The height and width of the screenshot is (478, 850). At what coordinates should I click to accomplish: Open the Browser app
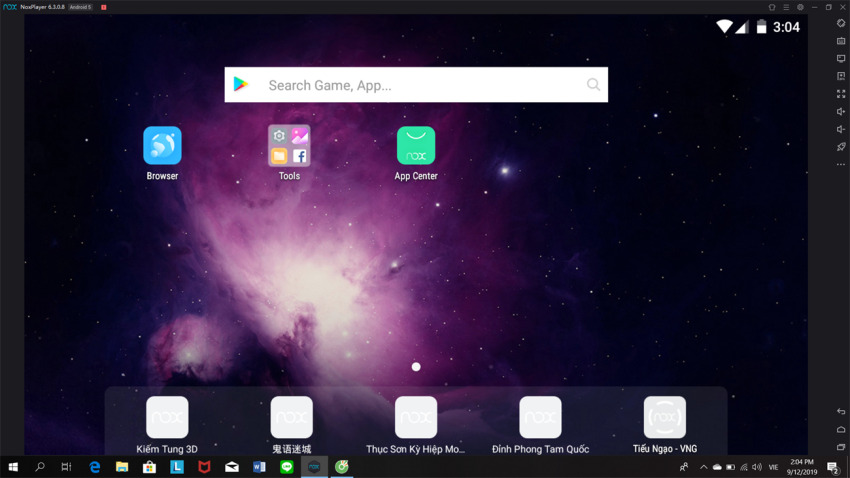(162, 146)
